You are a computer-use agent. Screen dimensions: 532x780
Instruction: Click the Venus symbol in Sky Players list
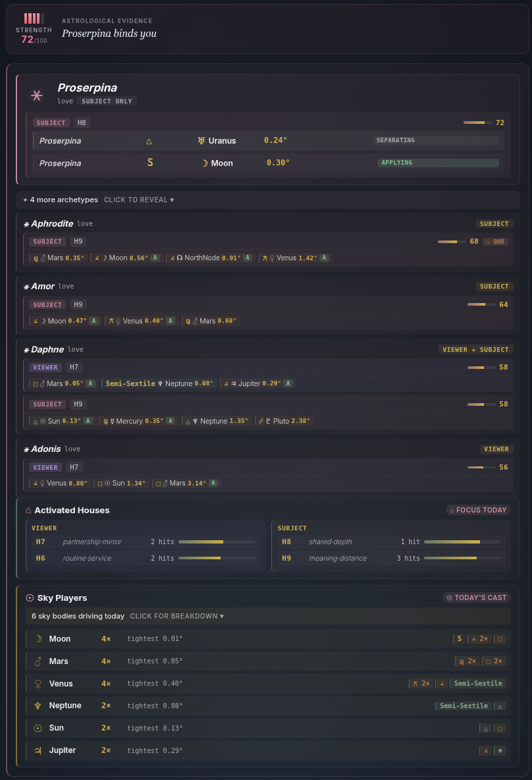click(x=38, y=684)
